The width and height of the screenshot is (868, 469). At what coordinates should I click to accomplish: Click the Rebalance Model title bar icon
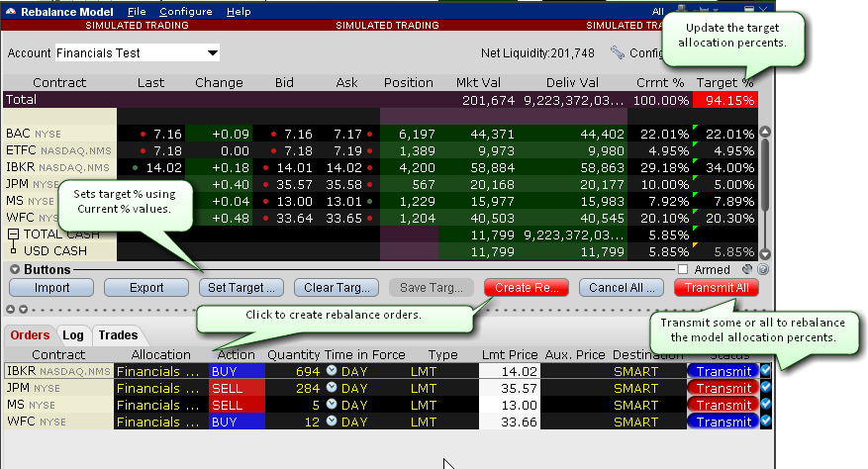pyautogui.click(x=10, y=11)
